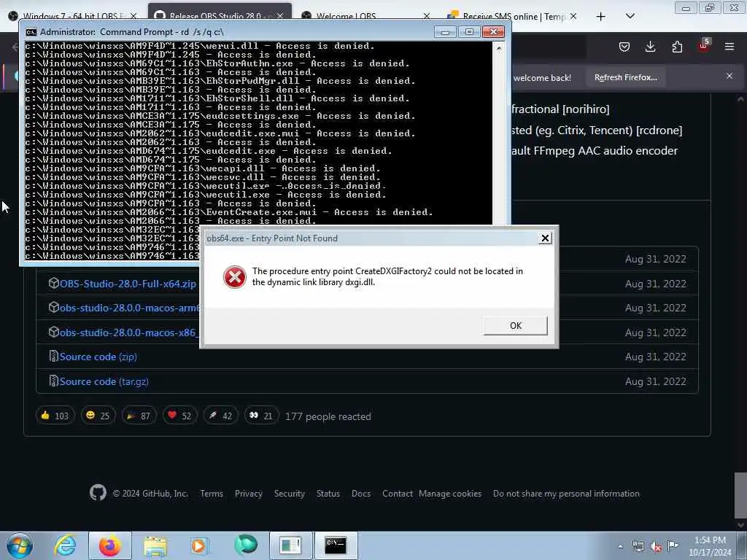
Task: Close the Command Prompt window
Action: click(494, 32)
